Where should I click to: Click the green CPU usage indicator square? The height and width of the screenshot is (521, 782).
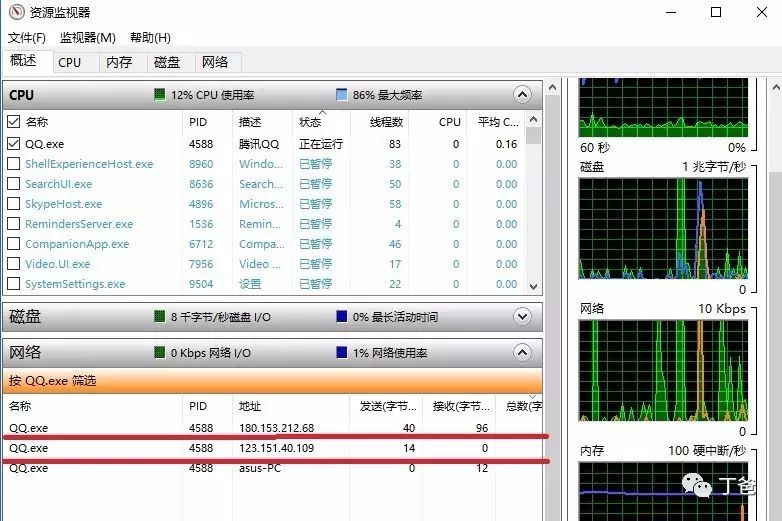(x=159, y=95)
